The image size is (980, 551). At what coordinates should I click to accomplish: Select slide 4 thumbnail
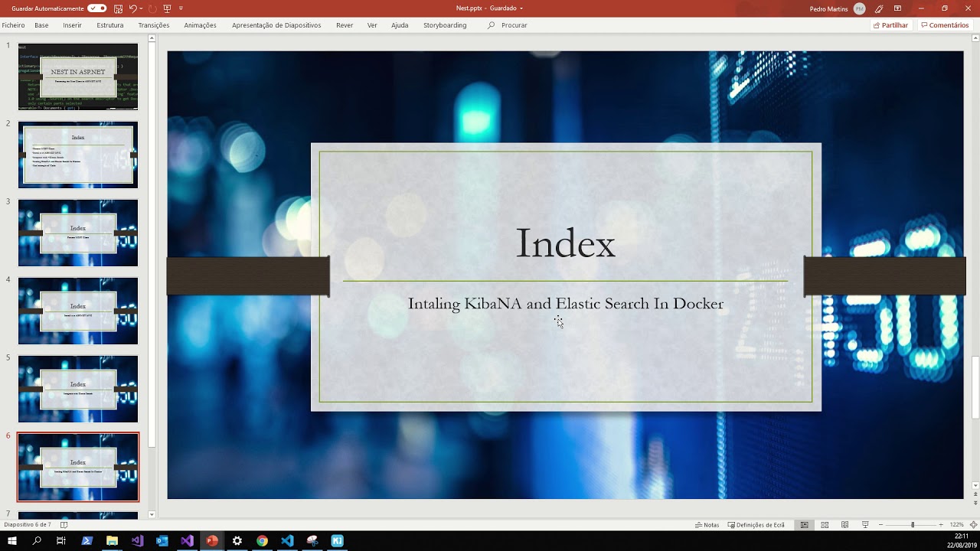pos(78,311)
